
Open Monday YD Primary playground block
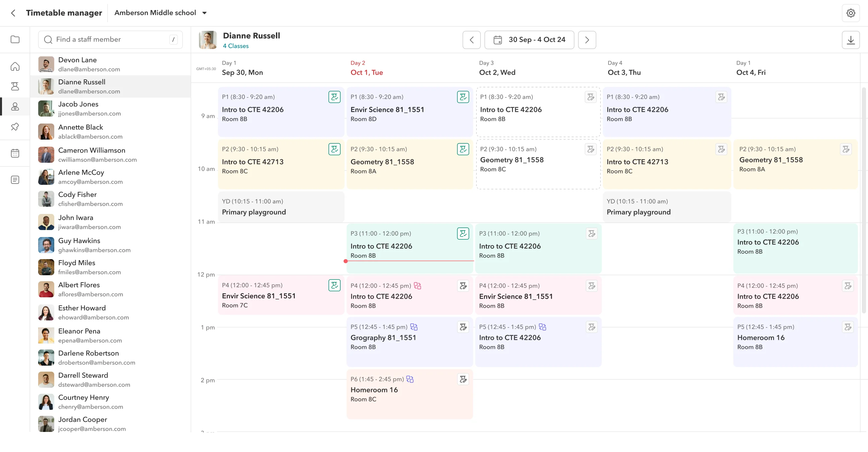[x=281, y=207]
